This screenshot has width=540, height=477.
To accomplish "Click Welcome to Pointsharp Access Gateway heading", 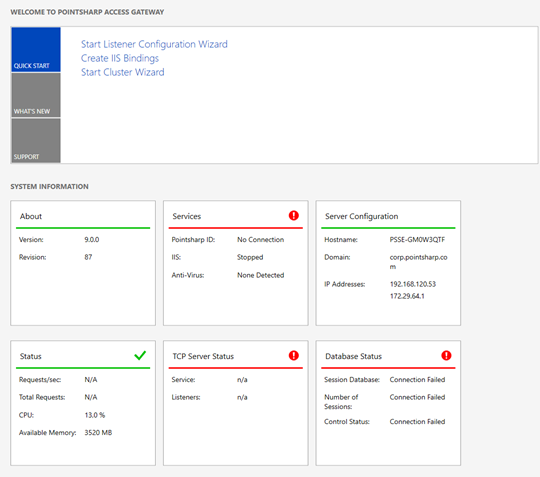I will [x=87, y=12].
